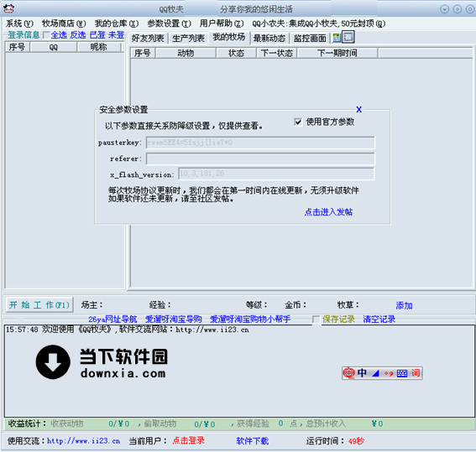Click the selected window-layout toolbar icon
This screenshot has width=476, height=452.
(348, 37)
